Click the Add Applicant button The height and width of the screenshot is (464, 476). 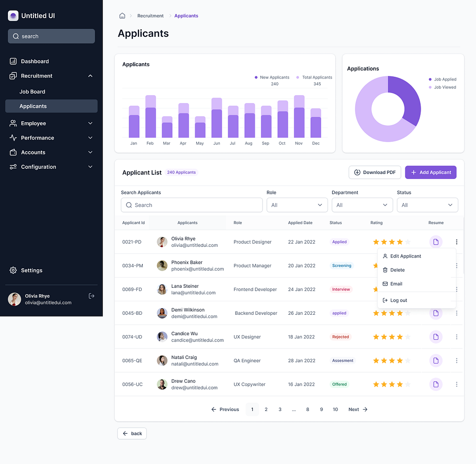(430, 172)
